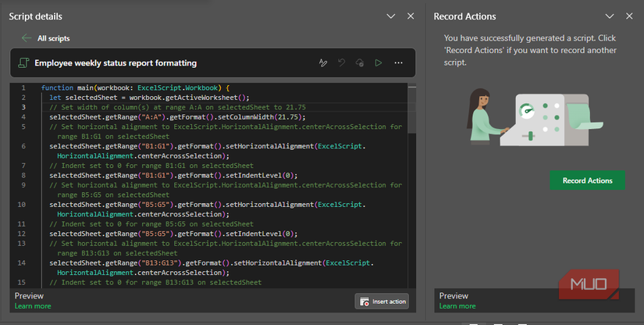
Task: Click line 2 getActiveWorksheet code
Action: pos(149,98)
